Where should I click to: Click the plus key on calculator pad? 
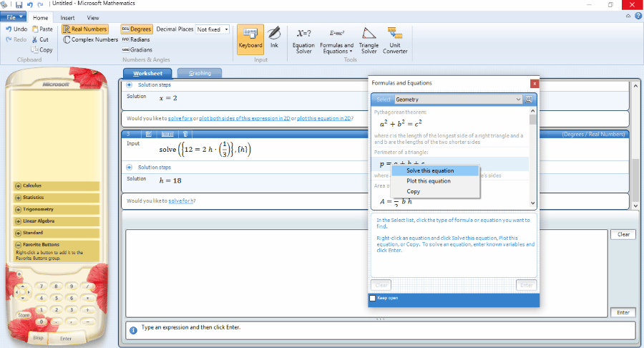click(87, 310)
